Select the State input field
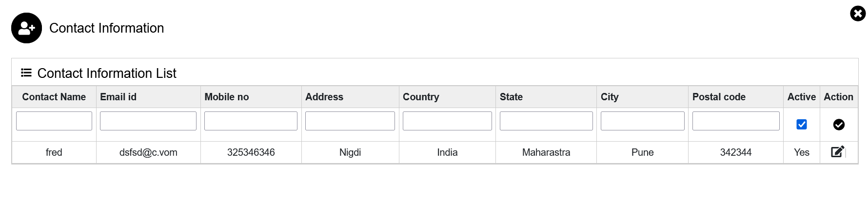This screenshot has width=868, height=201. 546,121
